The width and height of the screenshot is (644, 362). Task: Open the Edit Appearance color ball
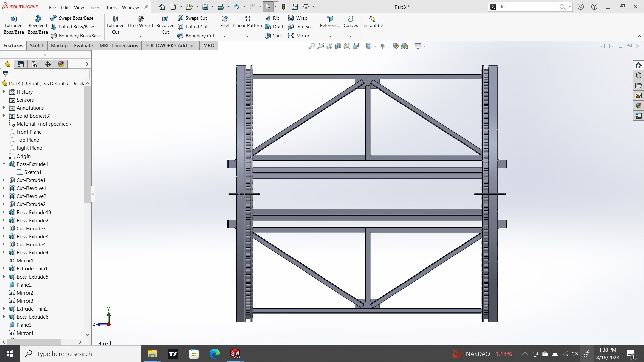[x=395, y=46]
